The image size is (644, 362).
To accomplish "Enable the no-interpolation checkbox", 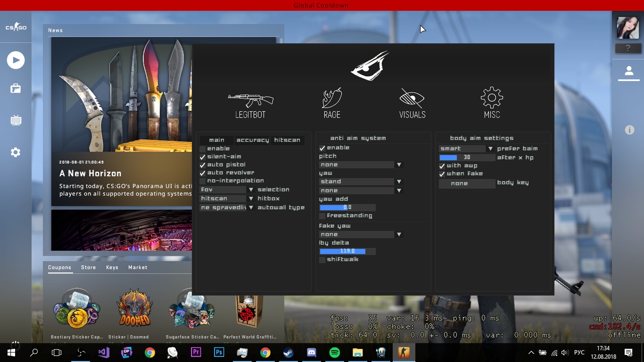I will pyautogui.click(x=203, y=181).
